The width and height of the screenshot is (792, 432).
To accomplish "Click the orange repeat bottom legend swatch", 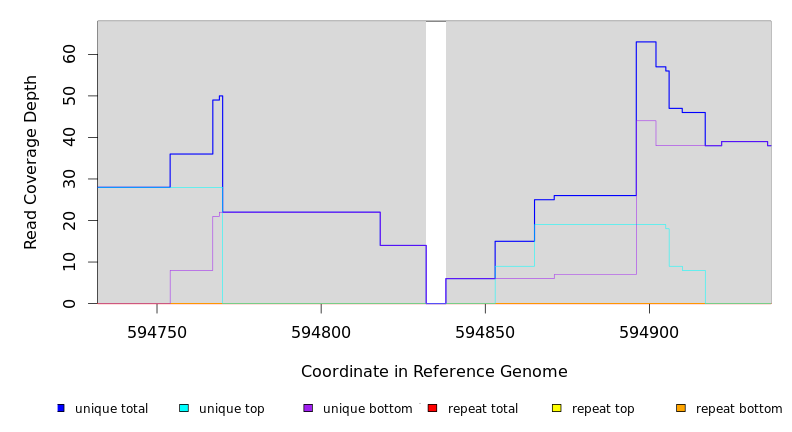I will (x=681, y=408).
